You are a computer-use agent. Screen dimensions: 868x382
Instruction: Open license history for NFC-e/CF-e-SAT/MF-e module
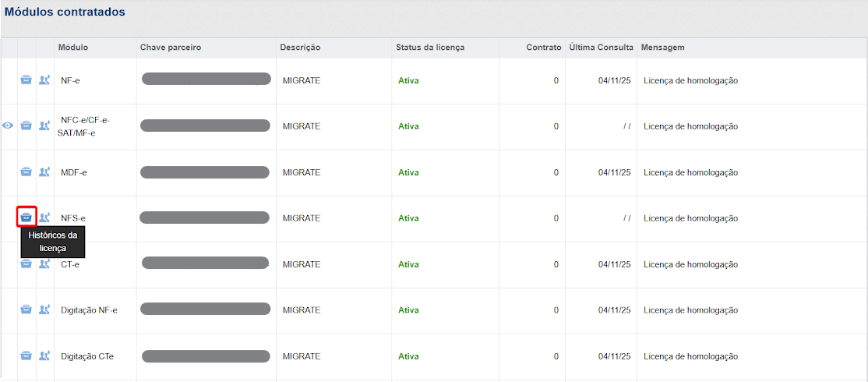[26, 126]
